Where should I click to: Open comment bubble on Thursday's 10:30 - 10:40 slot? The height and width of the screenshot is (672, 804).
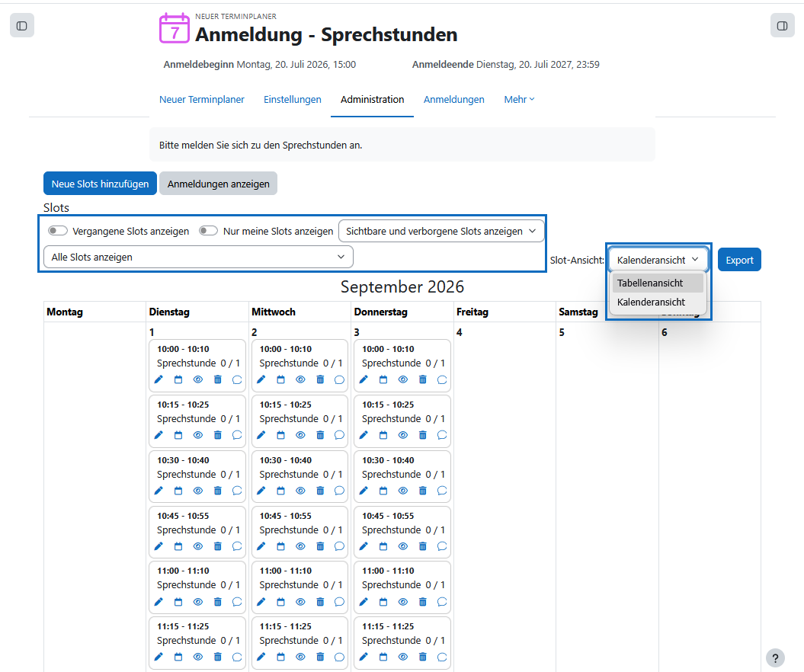click(442, 491)
